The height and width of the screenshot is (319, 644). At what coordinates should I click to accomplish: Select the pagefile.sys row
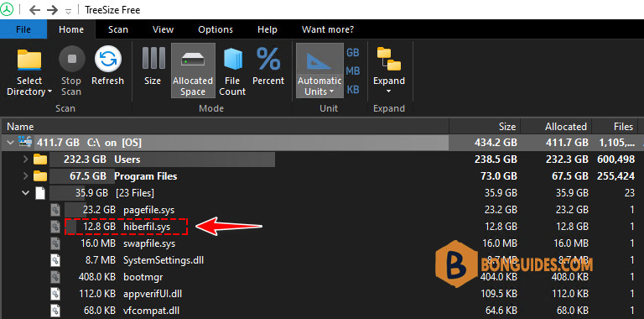coord(322,210)
